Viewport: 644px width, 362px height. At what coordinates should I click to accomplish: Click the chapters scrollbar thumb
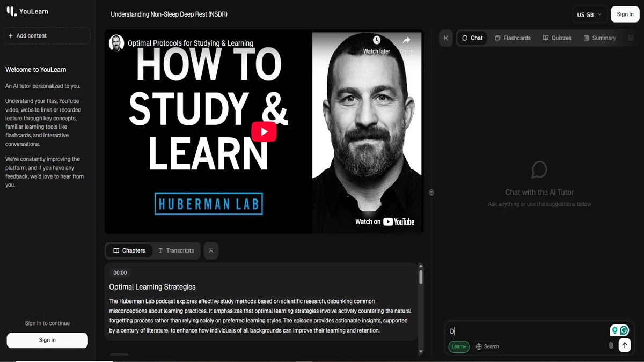pyautogui.click(x=421, y=277)
